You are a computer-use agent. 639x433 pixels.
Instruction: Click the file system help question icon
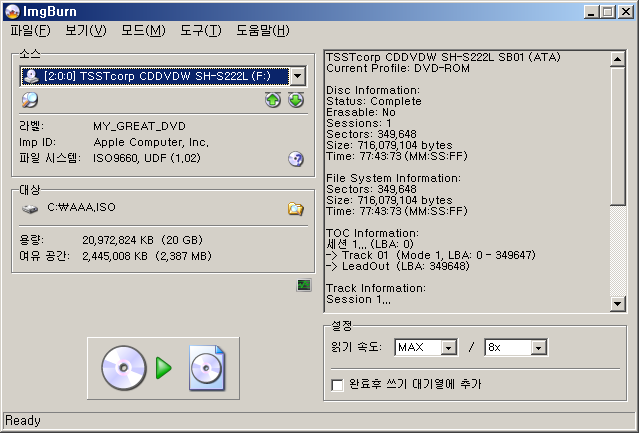(x=296, y=159)
